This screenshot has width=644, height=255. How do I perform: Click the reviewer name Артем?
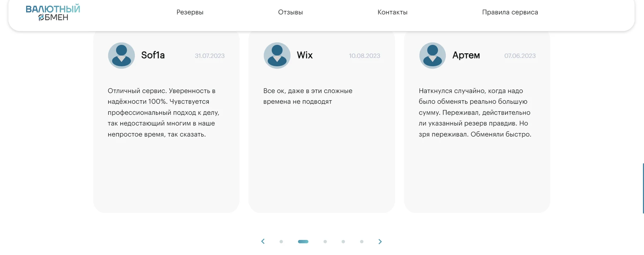(466, 55)
